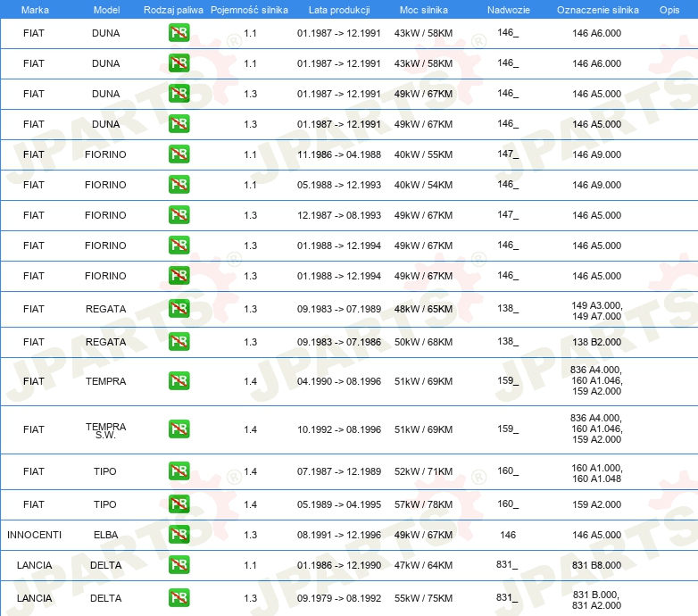Select power value 40kW / 54KM
Viewport: 698px width, 616px height.
click(x=423, y=185)
